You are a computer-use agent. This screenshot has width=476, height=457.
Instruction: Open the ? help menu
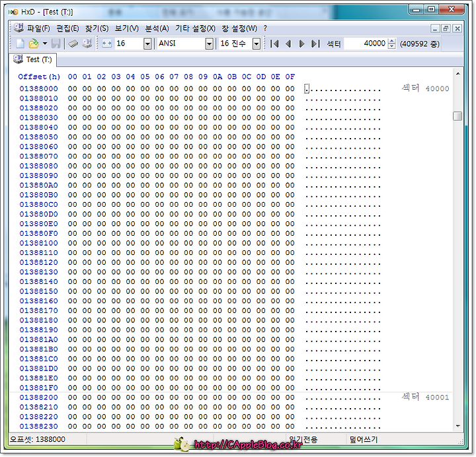click(265, 28)
